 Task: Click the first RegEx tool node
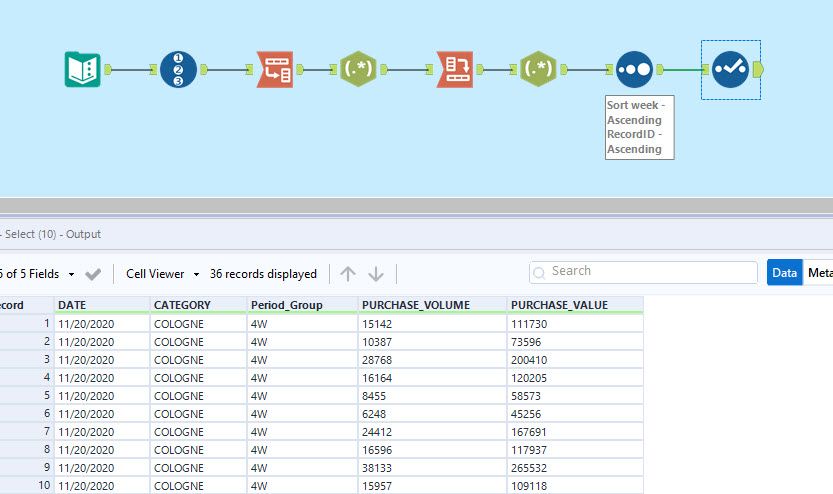(x=360, y=69)
